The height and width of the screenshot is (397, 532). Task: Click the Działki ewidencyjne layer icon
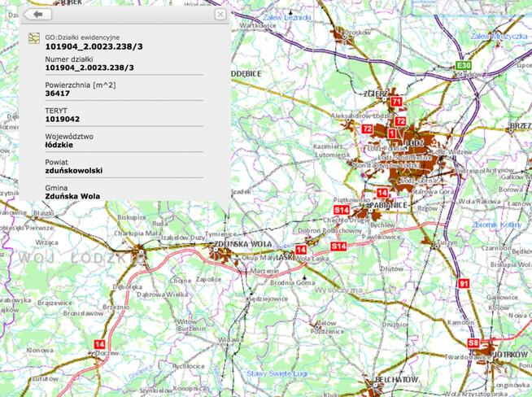point(34,38)
